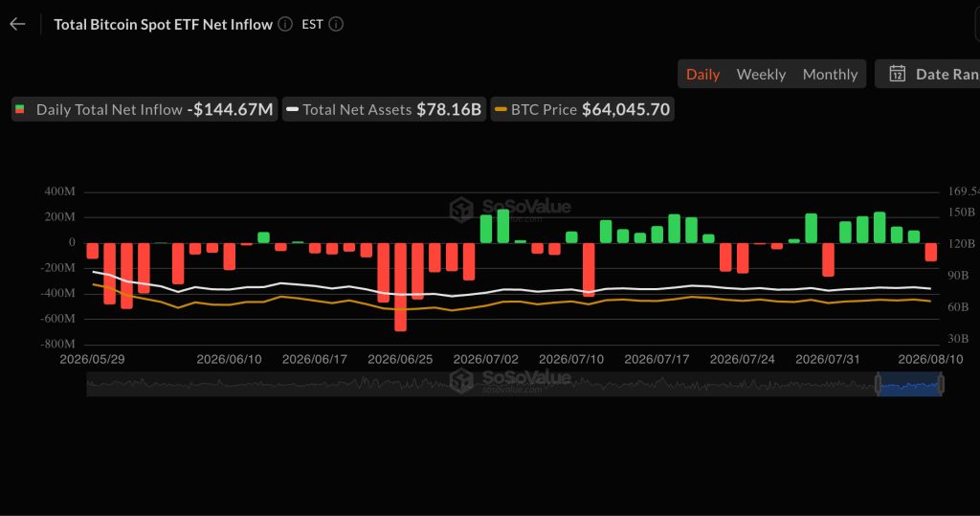This screenshot has height=516, width=980.
Task: Click the right handle of the range slider
Action: click(x=942, y=384)
